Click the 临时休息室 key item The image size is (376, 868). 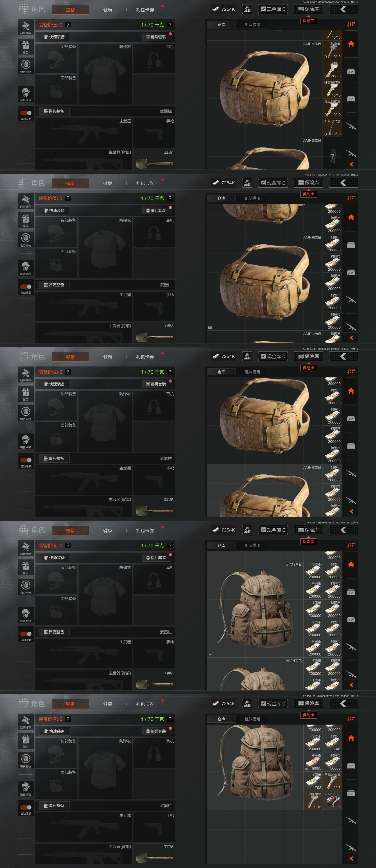click(332, 89)
